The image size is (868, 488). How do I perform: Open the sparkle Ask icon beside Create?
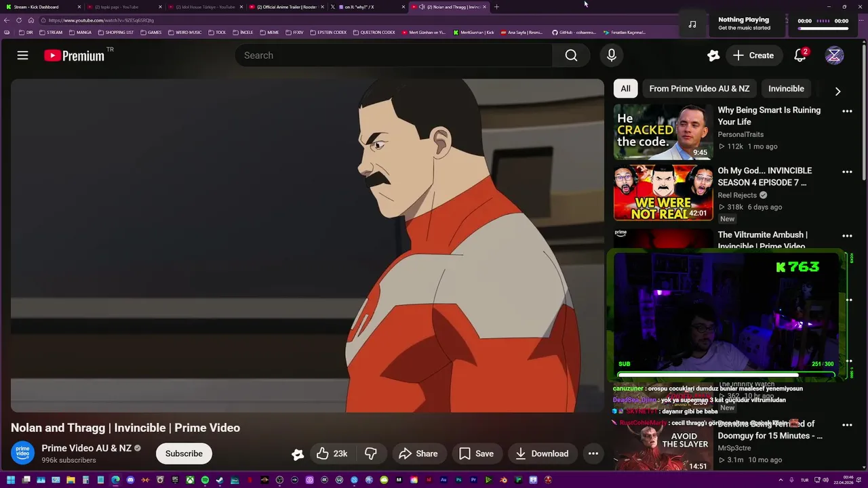713,56
